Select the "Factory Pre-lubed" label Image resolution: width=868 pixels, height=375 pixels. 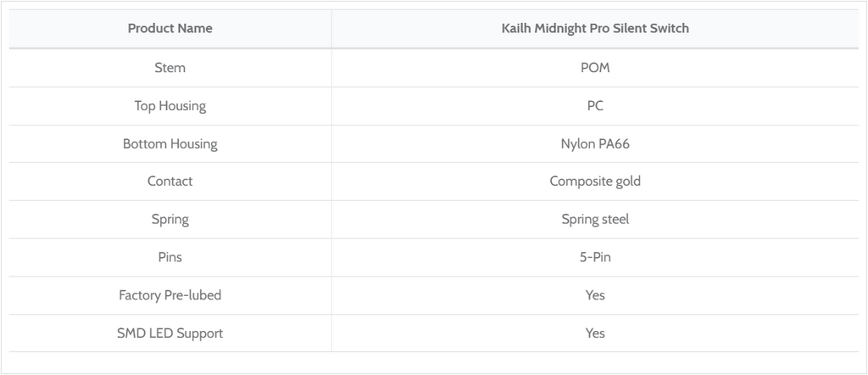click(x=170, y=295)
